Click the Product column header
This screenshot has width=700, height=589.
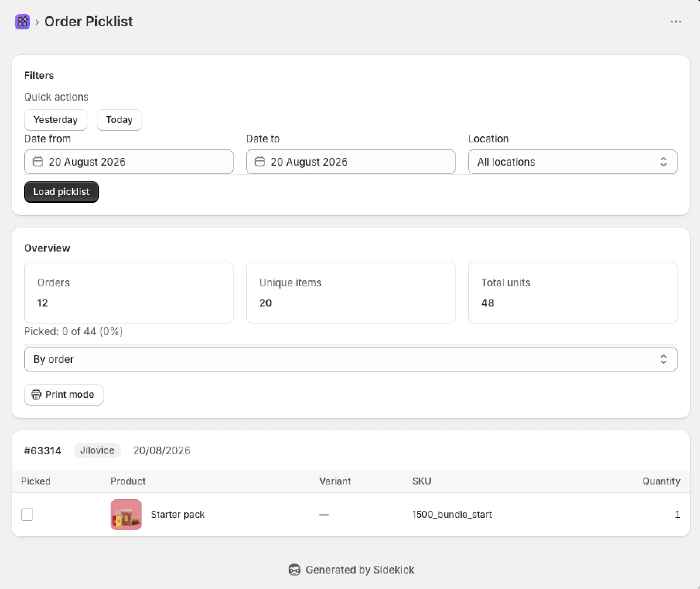tap(128, 481)
